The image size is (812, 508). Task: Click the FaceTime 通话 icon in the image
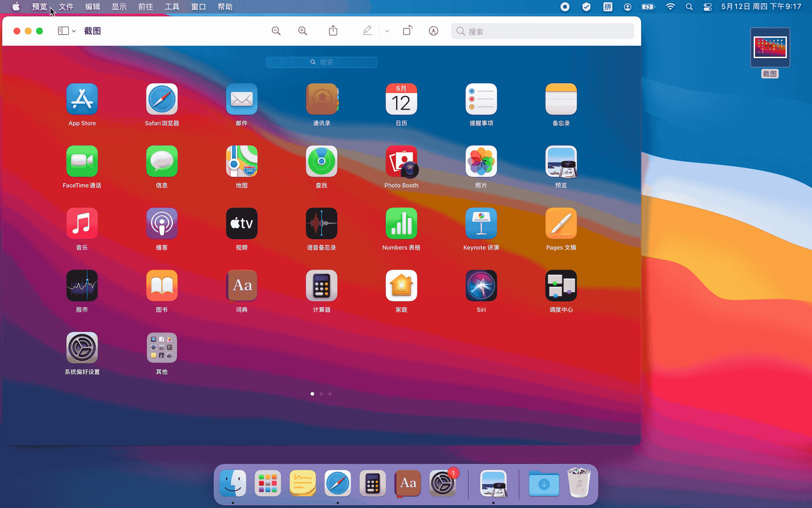pos(82,161)
